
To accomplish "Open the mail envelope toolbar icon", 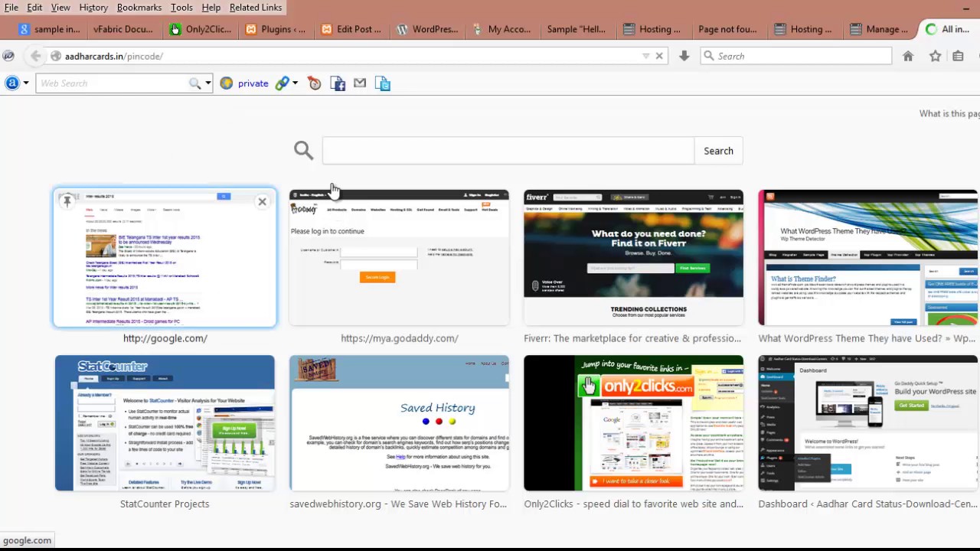I will pyautogui.click(x=360, y=83).
